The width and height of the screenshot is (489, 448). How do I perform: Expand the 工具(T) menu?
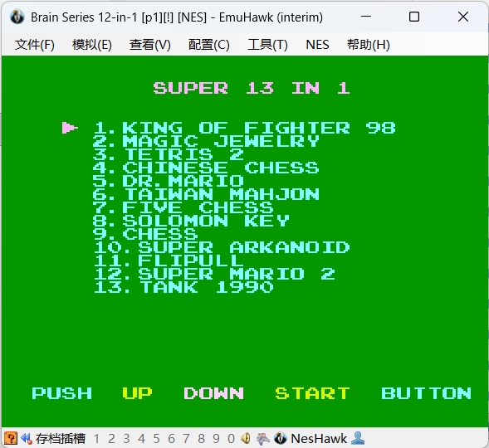pyautogui.click(x=267, y=45)
